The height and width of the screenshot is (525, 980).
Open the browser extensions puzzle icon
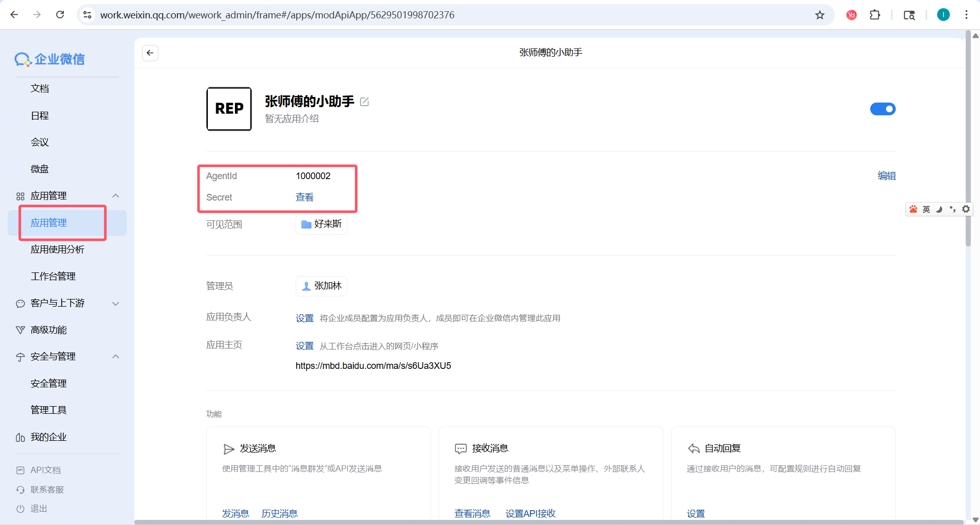875,15
